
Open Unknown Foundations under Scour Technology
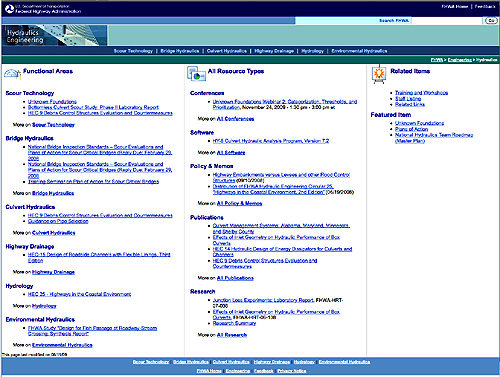[x=52, y=102]
